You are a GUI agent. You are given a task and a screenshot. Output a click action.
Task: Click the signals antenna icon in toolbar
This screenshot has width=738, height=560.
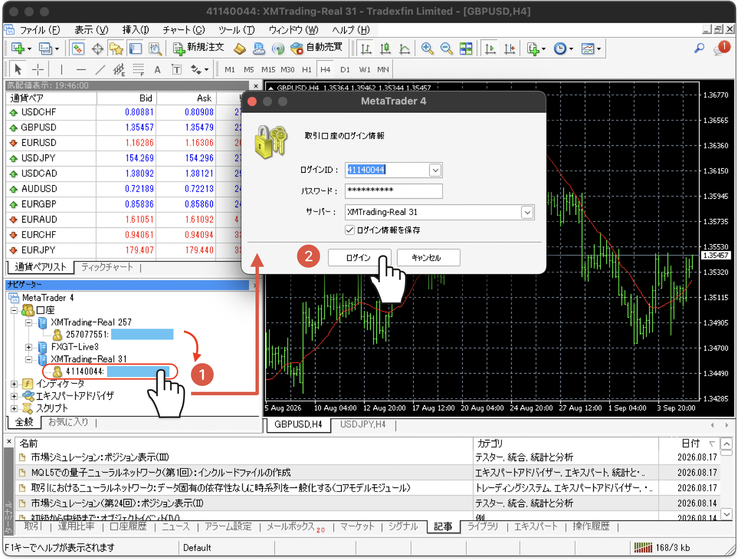[278, 48]
